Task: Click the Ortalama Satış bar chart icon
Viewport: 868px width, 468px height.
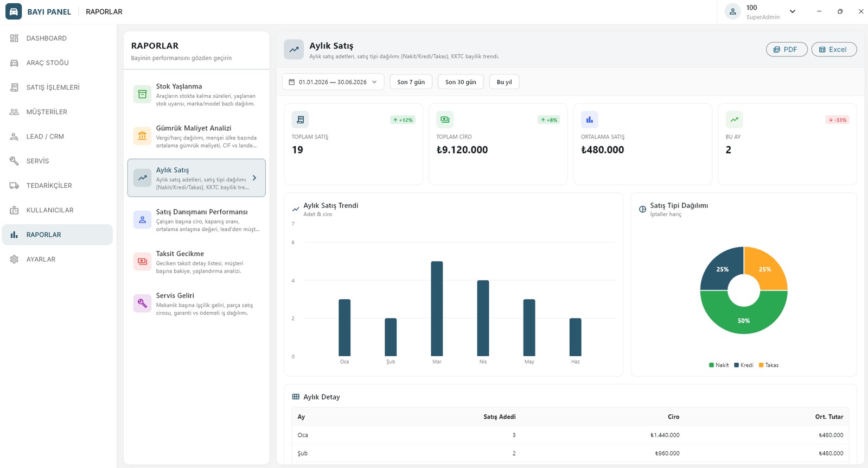Action: 590,119
